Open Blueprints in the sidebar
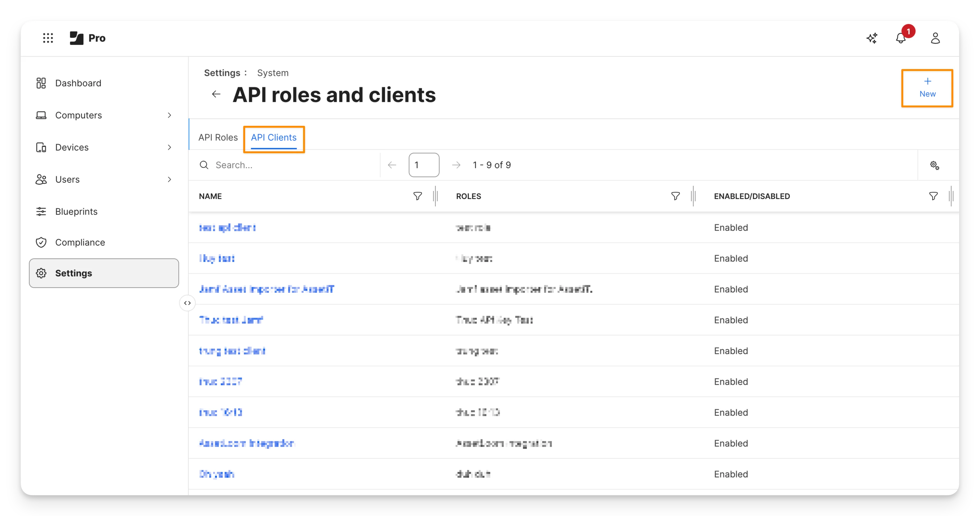The image size is (980, 516). [104, 211]
